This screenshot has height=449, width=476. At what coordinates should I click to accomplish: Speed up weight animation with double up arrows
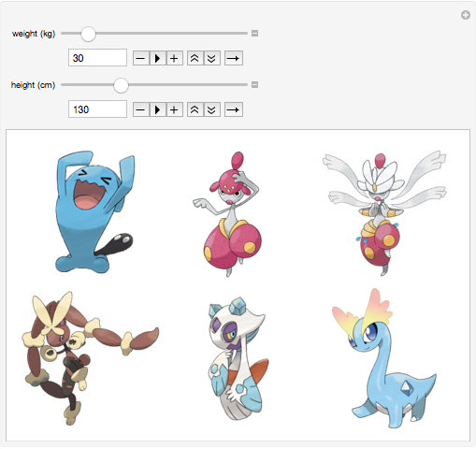195,58
